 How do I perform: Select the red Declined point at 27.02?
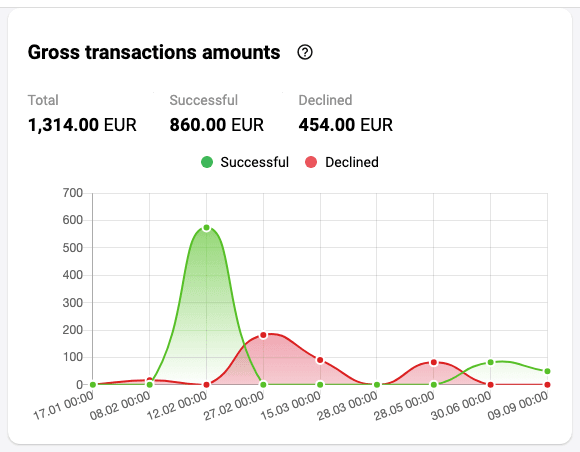[x=263, y=335]
